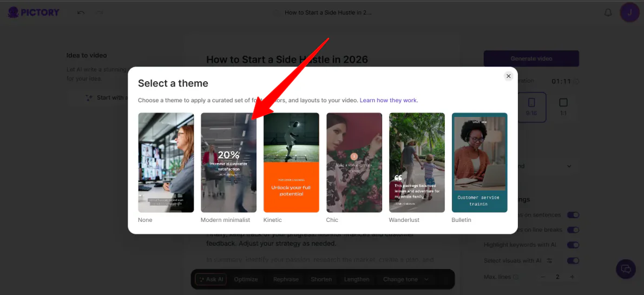This screenshot has width=644, height=295.
Task: Choose the Modern minimalist theme thumbnail
Action: click(x=228, y=162)
